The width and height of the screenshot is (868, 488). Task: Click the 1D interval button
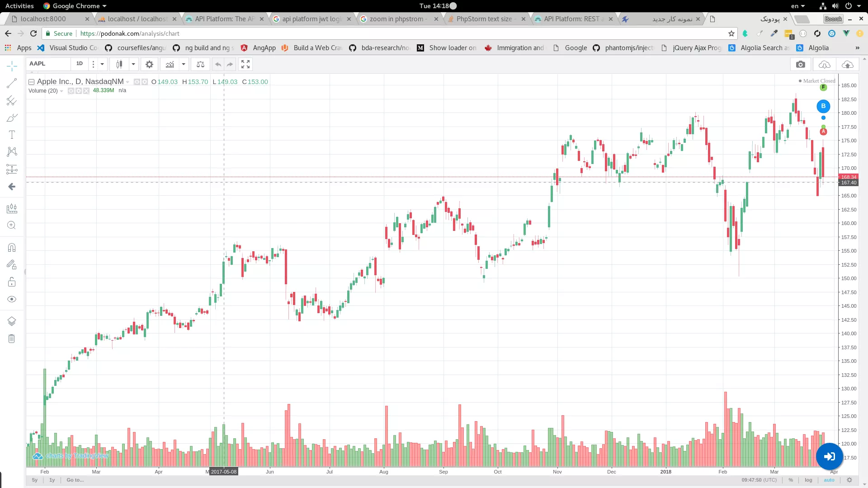click(x=80, y=64)
